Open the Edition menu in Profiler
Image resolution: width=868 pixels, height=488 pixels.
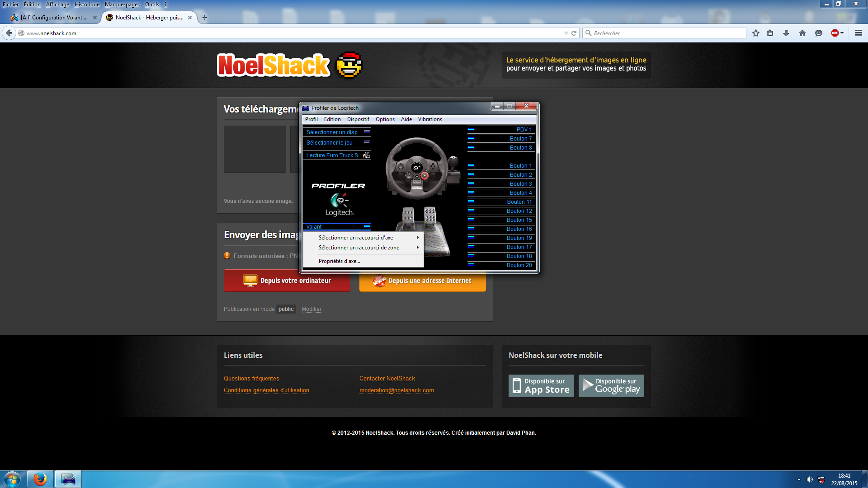click(x=332, y=119)
